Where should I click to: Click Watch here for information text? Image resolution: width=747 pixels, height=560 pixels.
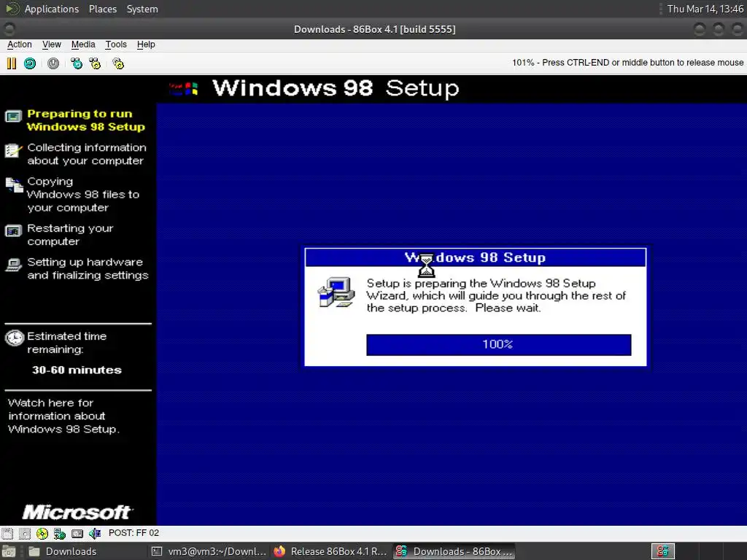point(63,416)
